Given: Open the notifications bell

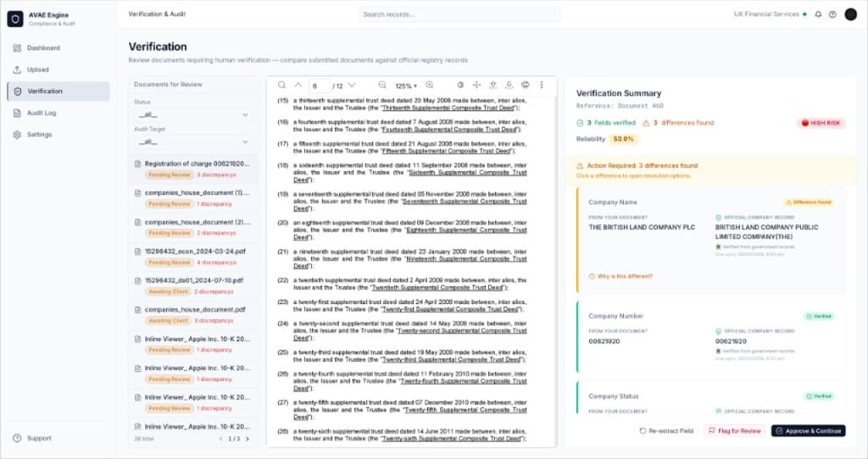Looking at the screenshot, I should 818,14.
